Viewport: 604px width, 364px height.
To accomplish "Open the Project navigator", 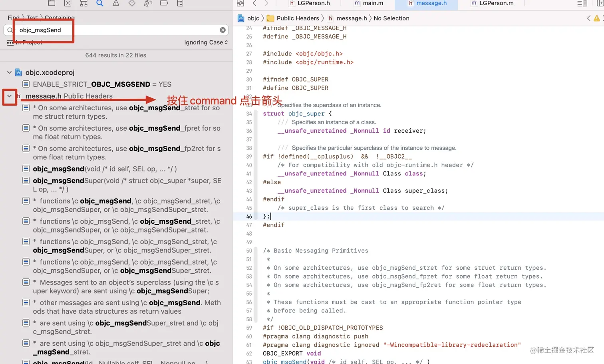I will click(51, 3).
